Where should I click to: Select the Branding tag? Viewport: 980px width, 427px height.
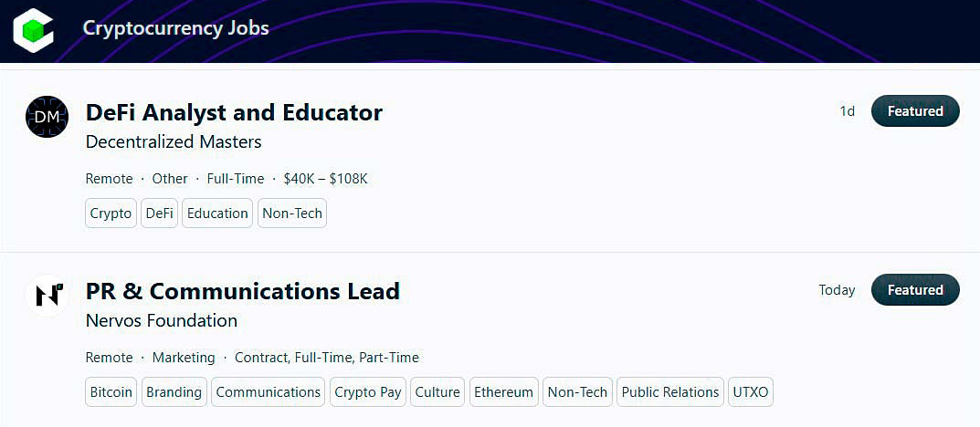pyautogui.click(x=174, y=392)
